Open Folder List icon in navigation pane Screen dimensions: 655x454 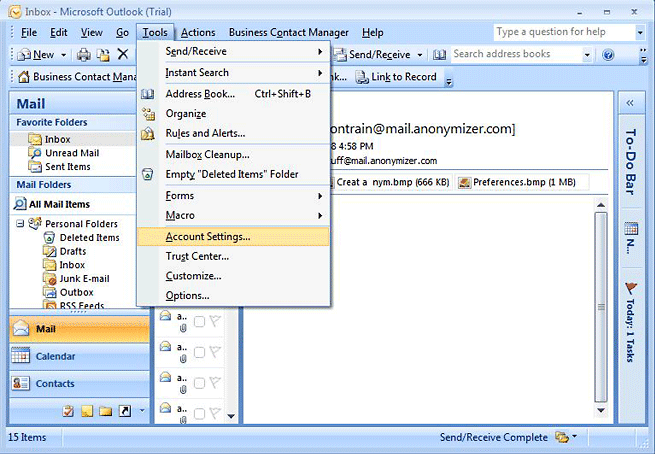point(105,411)
